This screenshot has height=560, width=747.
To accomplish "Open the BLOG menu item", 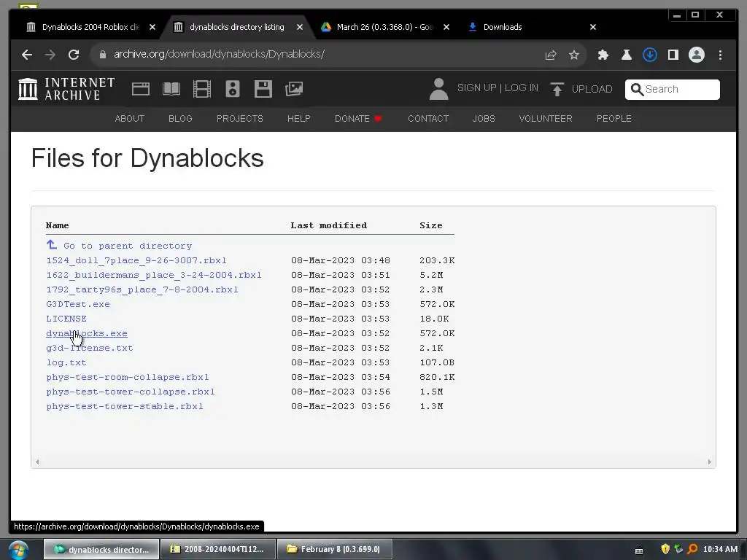I will point(181,119).
